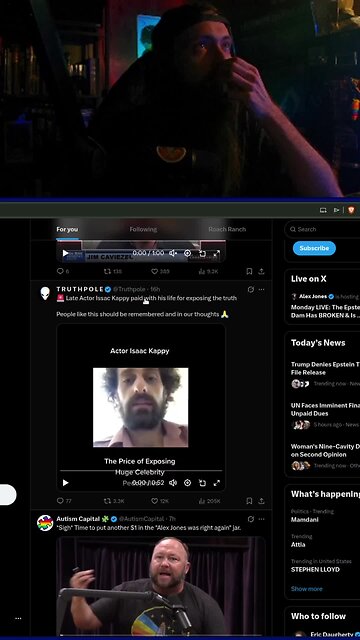The height and width of the screenshot is (640, 360).
Task: Click the cast media icon in browser toolbar
Action: 323,210
